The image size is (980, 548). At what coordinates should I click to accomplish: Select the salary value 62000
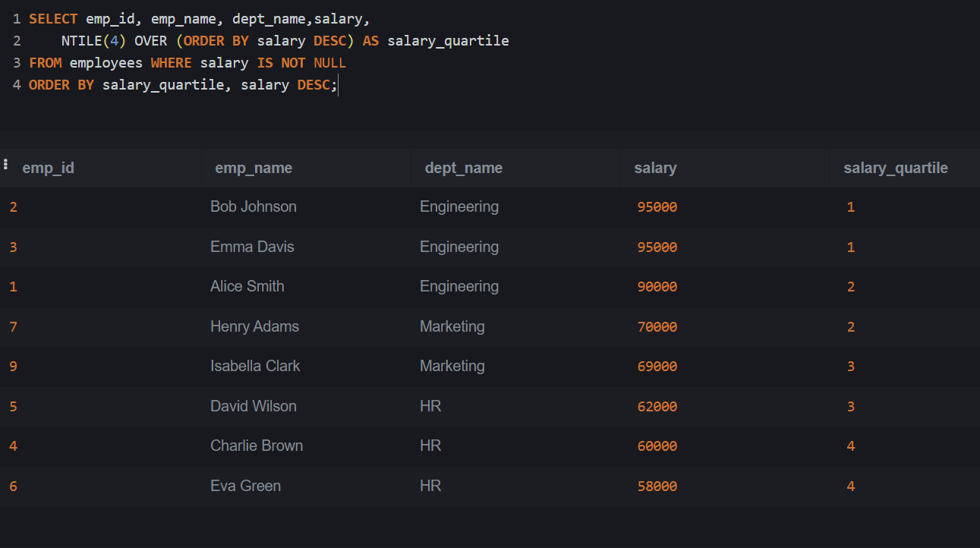click(657, 407)
